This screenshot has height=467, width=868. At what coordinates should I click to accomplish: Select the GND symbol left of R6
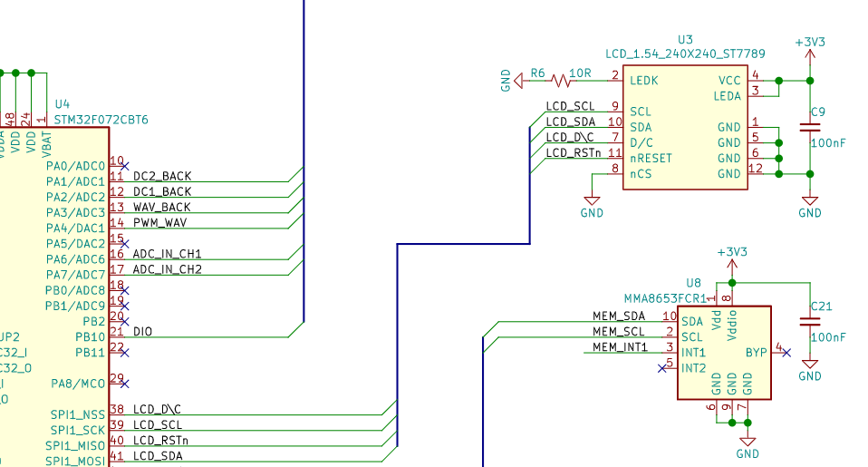pos(512,81)
